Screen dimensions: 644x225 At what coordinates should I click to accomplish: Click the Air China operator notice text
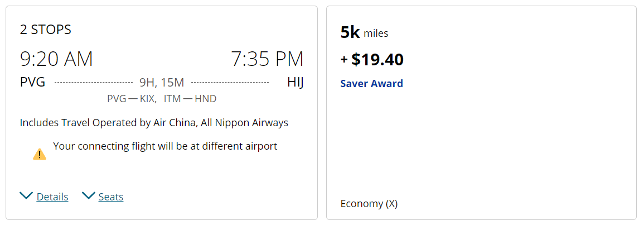tap(154, 123)
